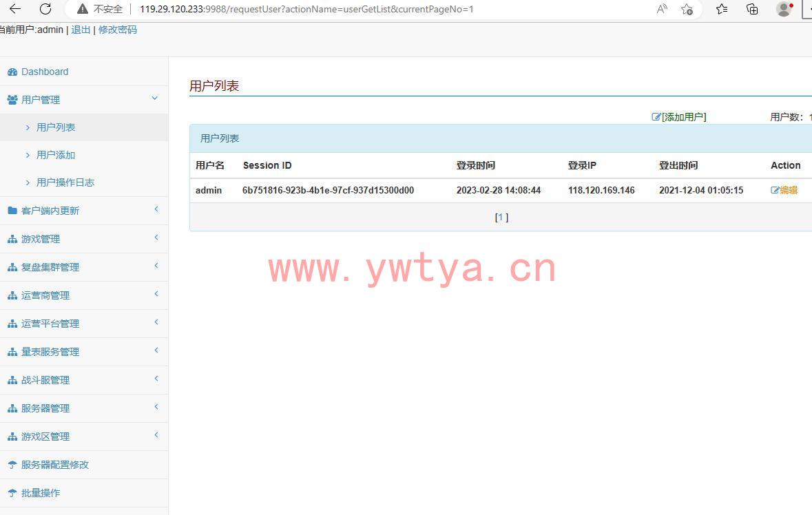Screen dimensions: 812x515
Task: Add page to favorites star icon
Action: tap(687, 9)
